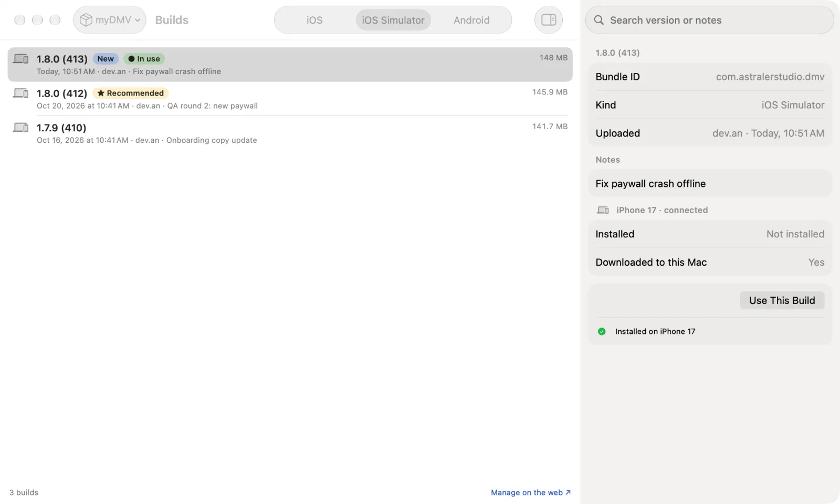Switch to the iOS Simulator tab

pos(393,20)
